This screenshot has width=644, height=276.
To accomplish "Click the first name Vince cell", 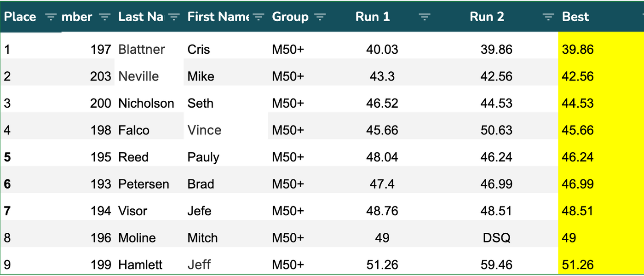I will click(204, 130).
